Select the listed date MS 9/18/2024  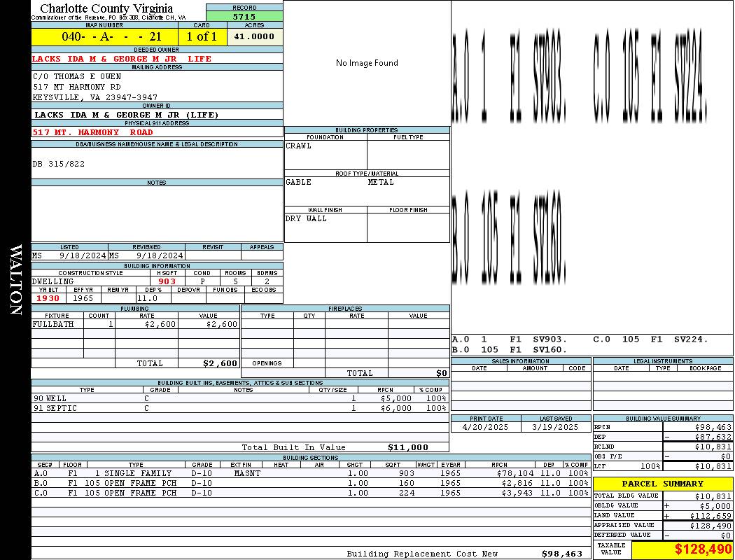pyautogui.click(x=69, y=256)
